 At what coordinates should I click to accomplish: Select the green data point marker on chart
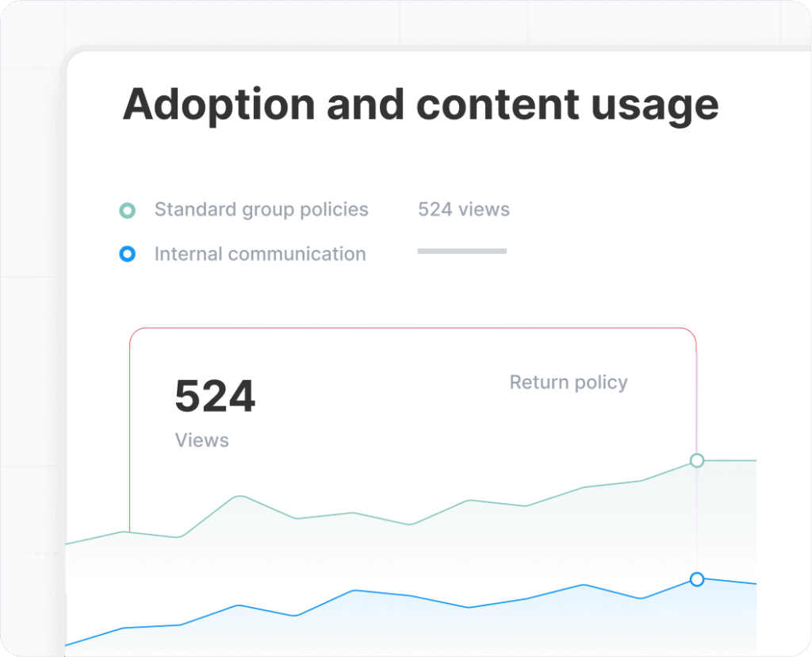pos(697,460)
